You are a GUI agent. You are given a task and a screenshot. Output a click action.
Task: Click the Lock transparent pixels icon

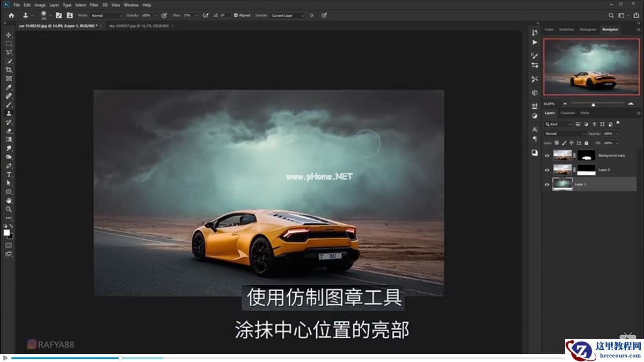tap(557, 143)
